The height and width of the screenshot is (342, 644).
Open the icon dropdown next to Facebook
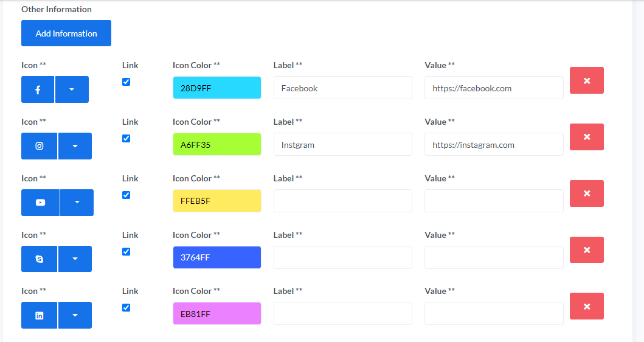pos(72,89)
